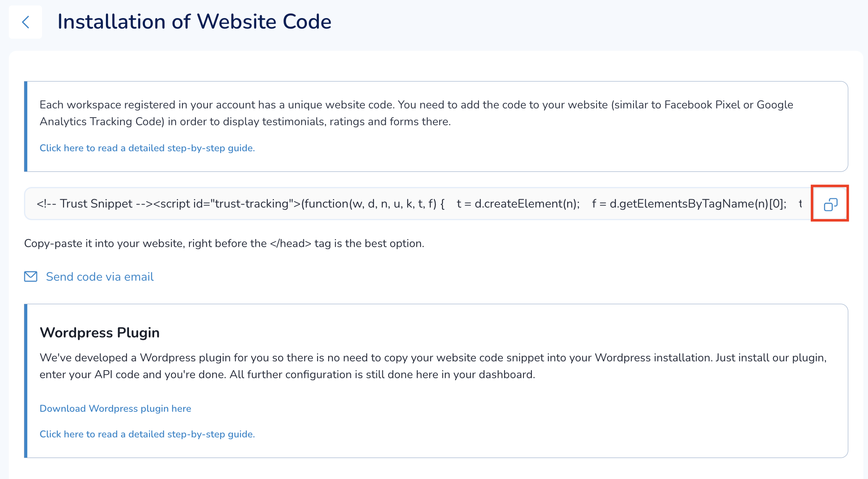Viewport: 868px width, 479px height.
Task: Open the first detailed step-by-step guide link
Action: pos(147,148)
